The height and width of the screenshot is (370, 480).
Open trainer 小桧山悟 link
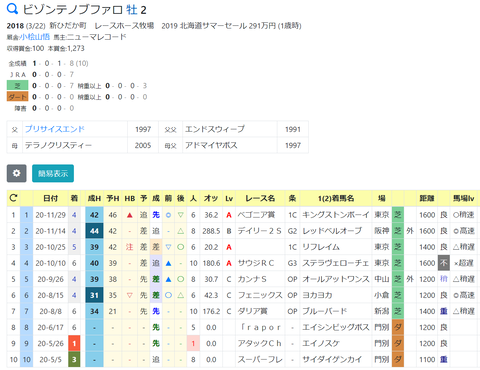[35, 37]
